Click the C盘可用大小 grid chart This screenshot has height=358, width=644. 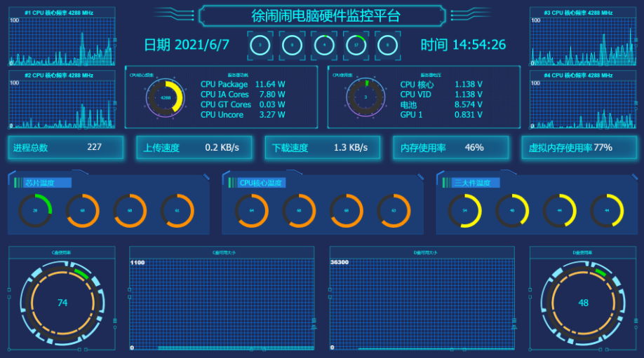(222, 303)
